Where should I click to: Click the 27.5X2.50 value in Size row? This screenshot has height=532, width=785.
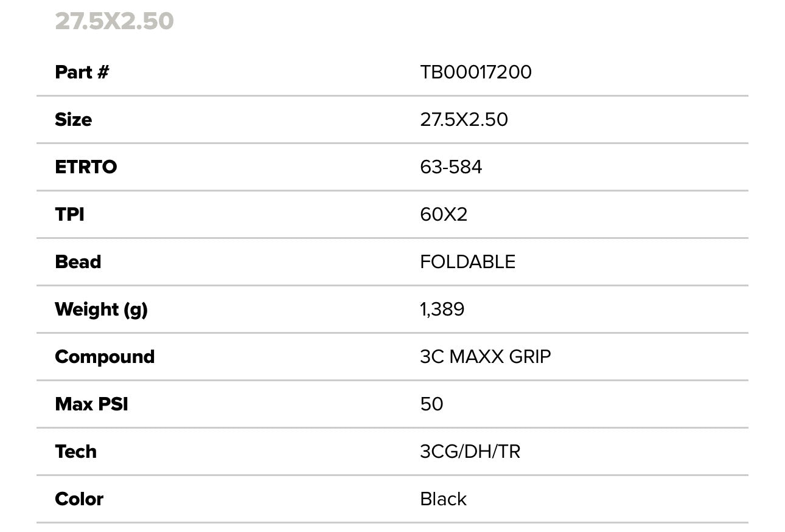tap(464, 120)
